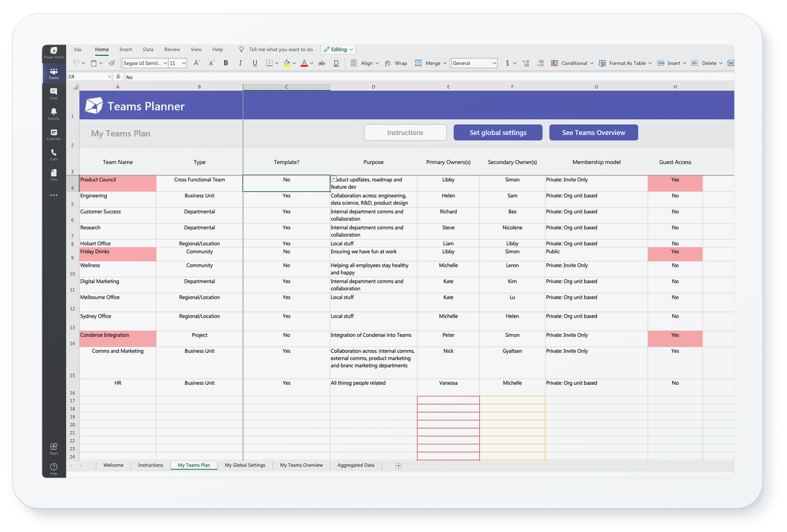Select the Gyaltsen secondary owner cell

click(512, 363)
